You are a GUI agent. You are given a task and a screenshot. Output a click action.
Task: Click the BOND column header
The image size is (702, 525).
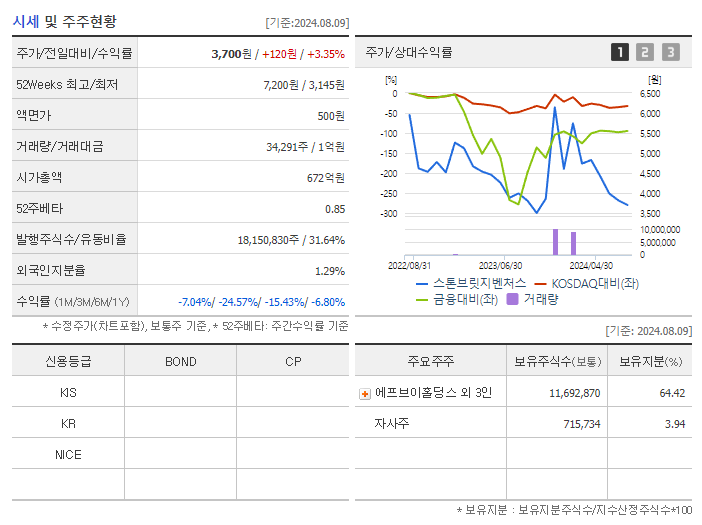(180, 361)
